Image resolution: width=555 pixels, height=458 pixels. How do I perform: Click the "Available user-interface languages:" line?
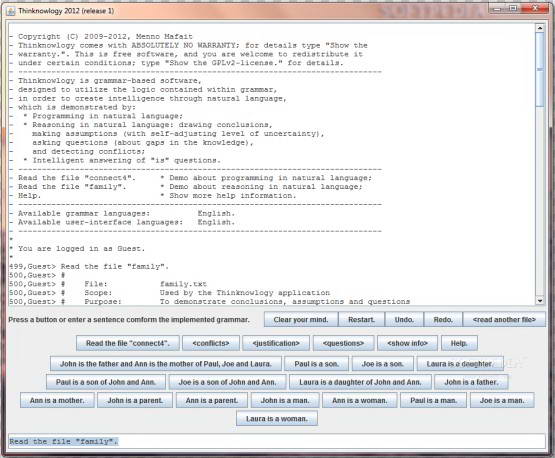point(101,222)
